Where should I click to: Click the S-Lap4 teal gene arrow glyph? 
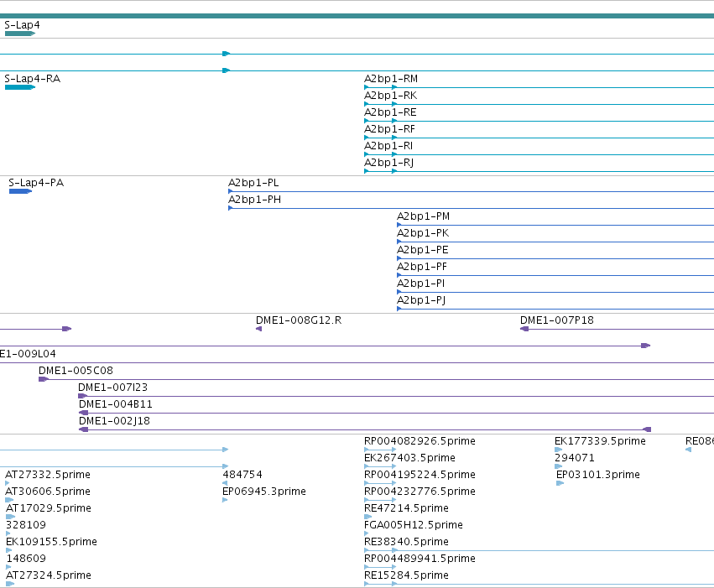pyautogui.click(x=20, y=34)
